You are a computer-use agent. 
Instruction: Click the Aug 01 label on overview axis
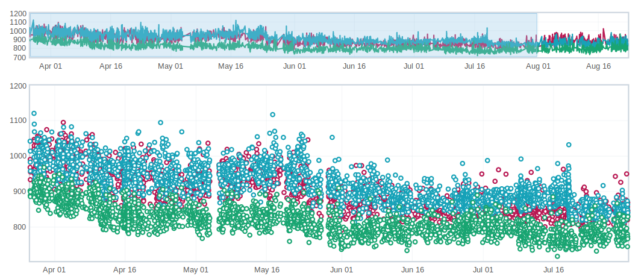coord(538,66)
